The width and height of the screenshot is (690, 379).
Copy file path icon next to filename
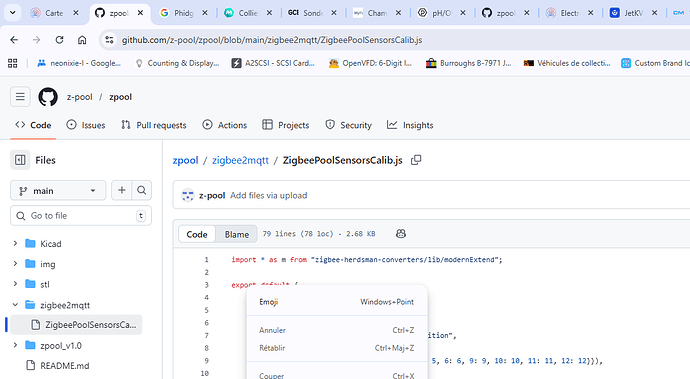click(416, 160)
